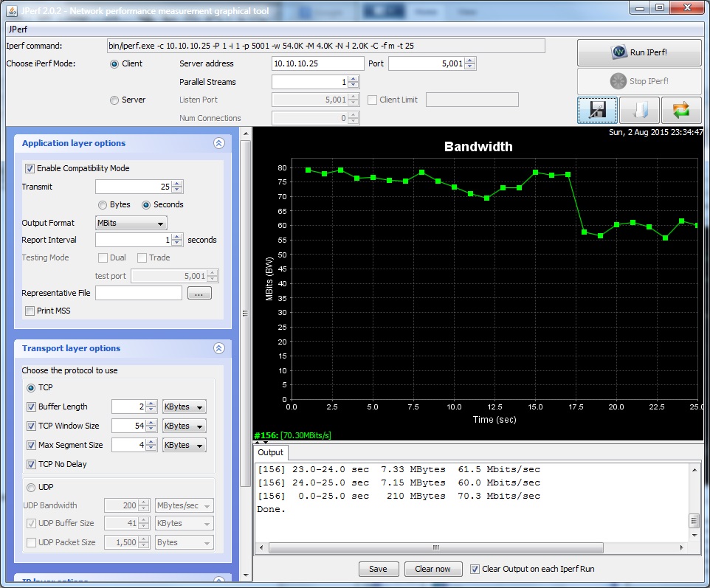Select the Server iPerf mode radio button

click(114, 100)
